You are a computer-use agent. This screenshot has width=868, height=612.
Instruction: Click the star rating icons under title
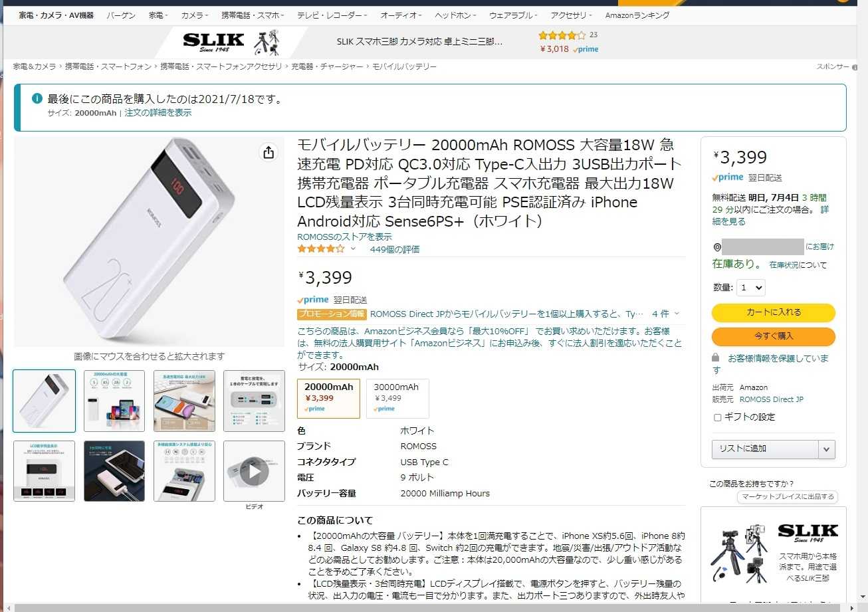[x=321, y=249]
